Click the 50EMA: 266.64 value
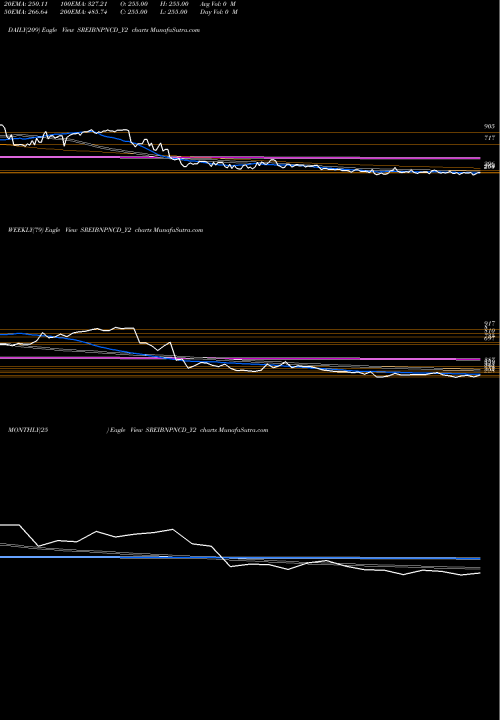Viewport: 500px width, 720px height. [x=24, y=12]
